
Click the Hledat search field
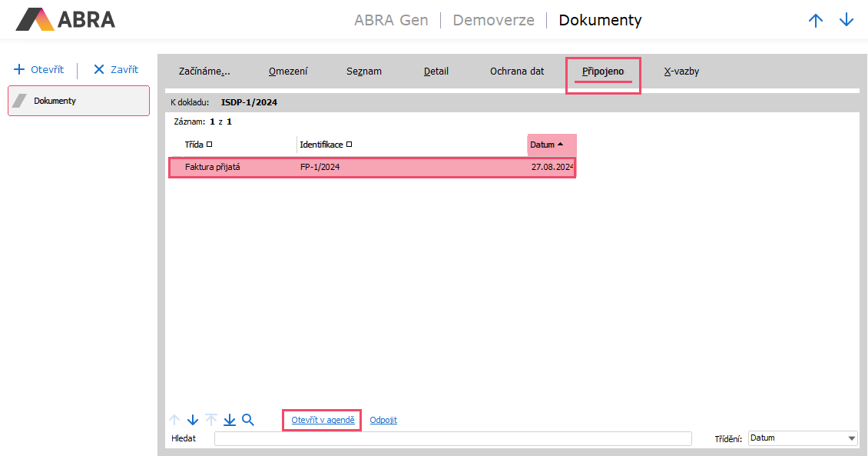click(x=452, y=438)
